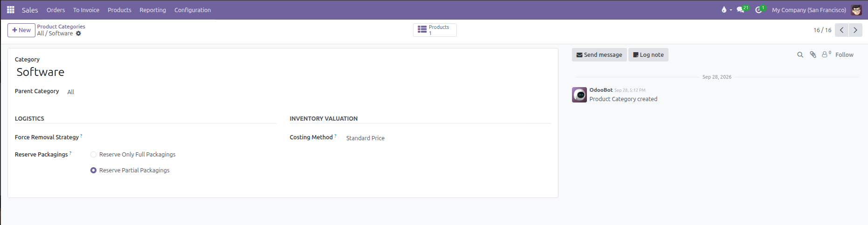Open the Orders menu
Viewport: 868px width, 225px height.
pyautogui.click(x=55, y=10)
